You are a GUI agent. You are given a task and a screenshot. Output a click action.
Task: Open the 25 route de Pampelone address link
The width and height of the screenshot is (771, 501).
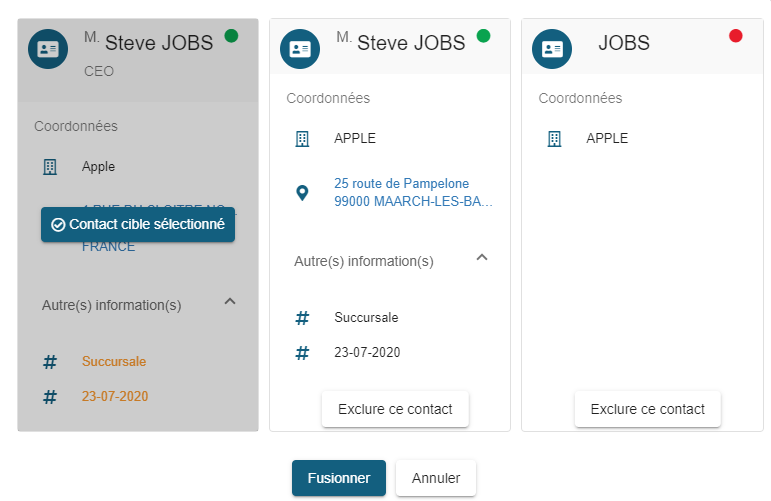coord(413,193)
